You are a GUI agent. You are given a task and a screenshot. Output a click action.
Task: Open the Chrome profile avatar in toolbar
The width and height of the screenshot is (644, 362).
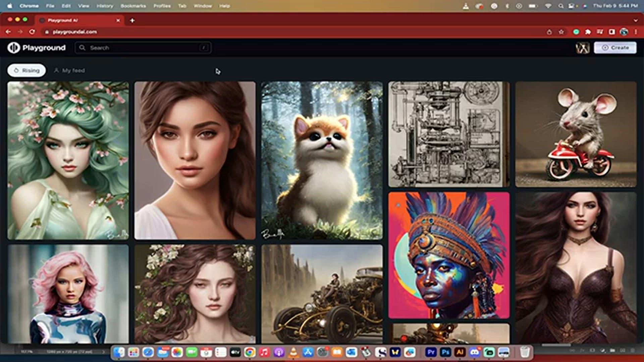(x=624, y=32)
